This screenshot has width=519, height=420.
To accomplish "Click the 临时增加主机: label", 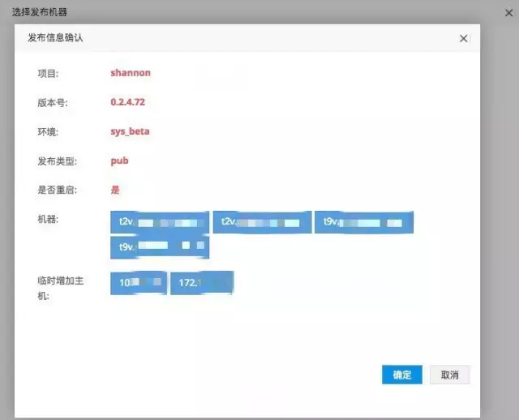I will coord(61,288).
